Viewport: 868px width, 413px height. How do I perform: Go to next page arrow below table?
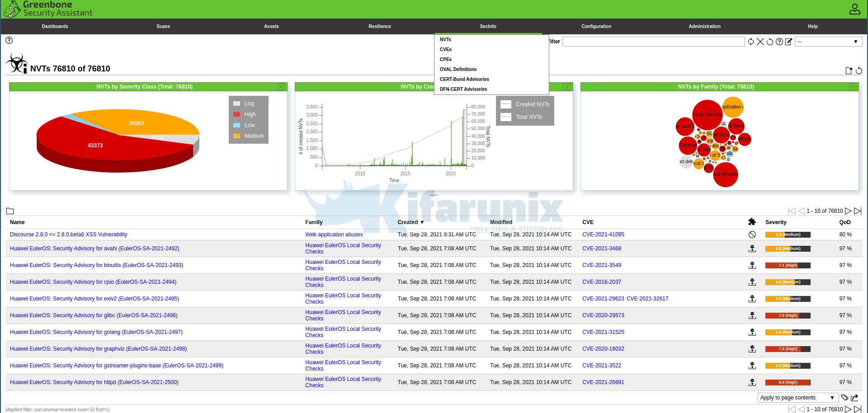coord(848,409)
